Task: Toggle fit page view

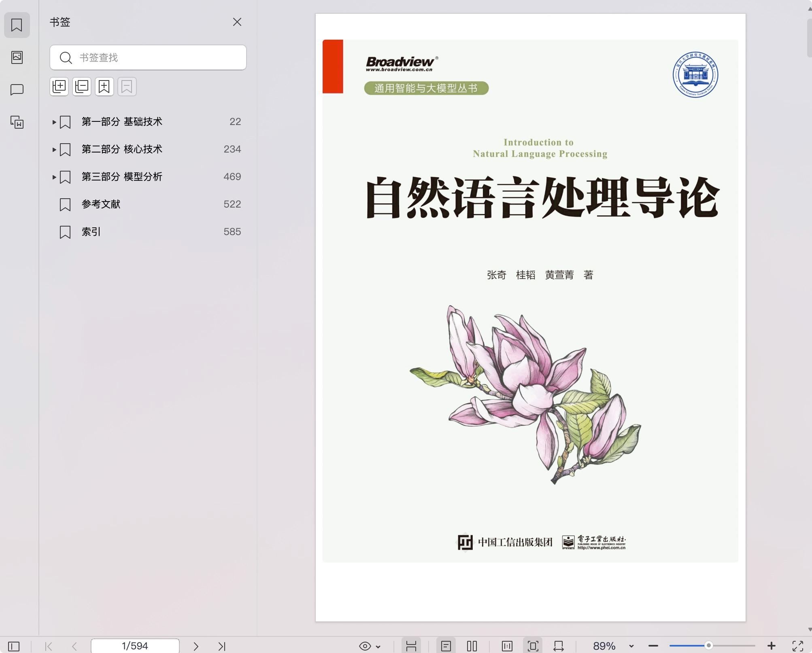Action: 533,646
